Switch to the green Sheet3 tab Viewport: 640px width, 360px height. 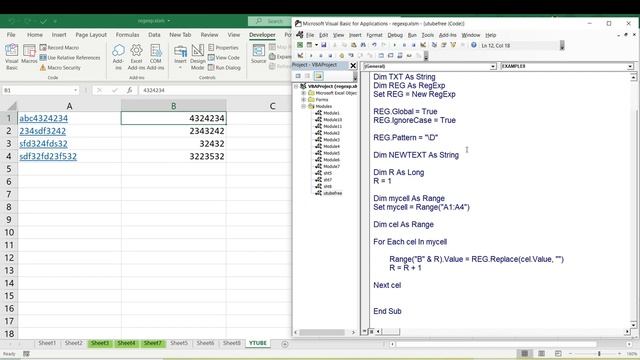(100, 343)
